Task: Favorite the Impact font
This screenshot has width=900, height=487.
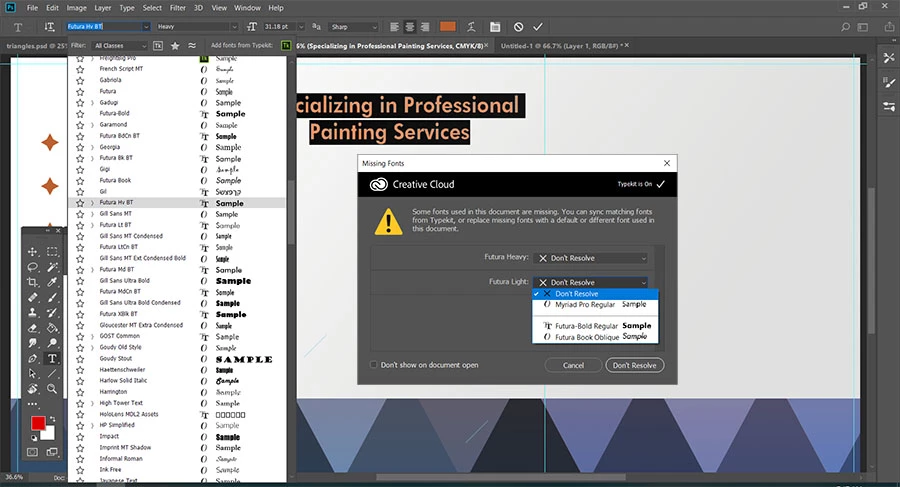Action: click(80, 436)
